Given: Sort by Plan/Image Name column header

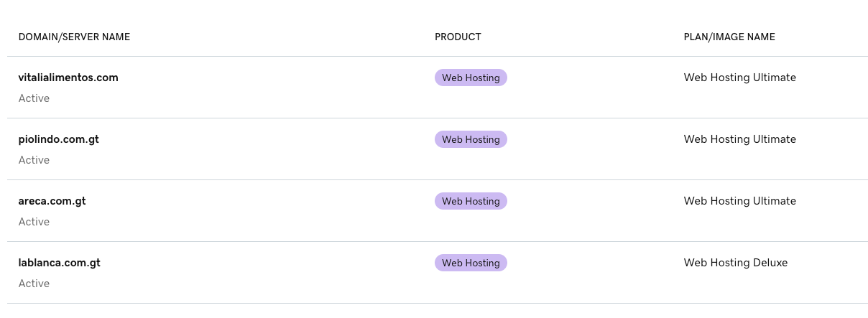Looking at the screenshot, I should tap(729, 37).
